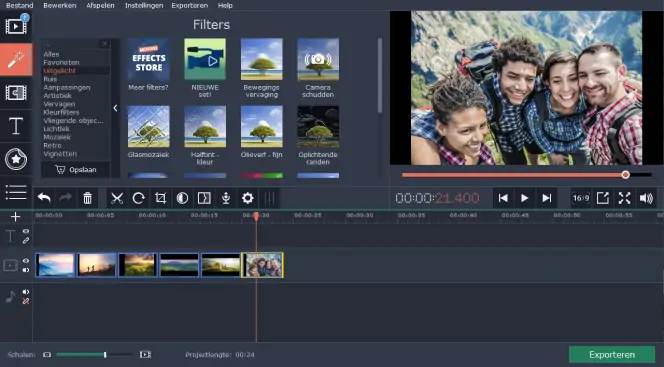
Task: Select the Crop tool
Action: [x=160, y=198]
